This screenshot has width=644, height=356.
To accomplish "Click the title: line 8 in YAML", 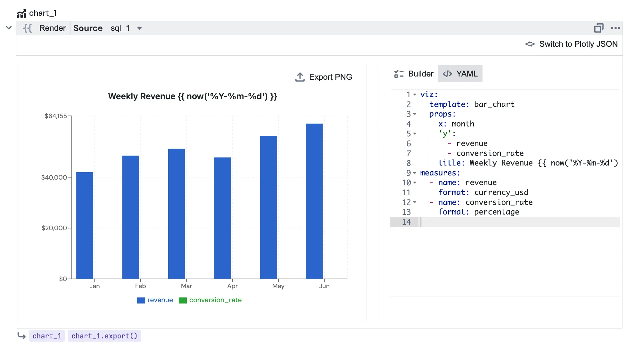I will (x=528, y=163).
